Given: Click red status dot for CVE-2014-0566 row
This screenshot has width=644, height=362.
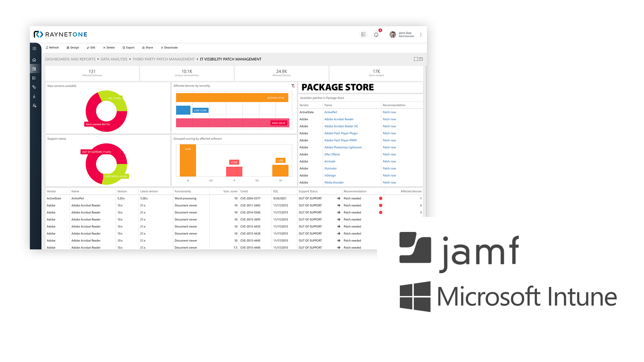Looking at the screenshot, I should [381, 213].
